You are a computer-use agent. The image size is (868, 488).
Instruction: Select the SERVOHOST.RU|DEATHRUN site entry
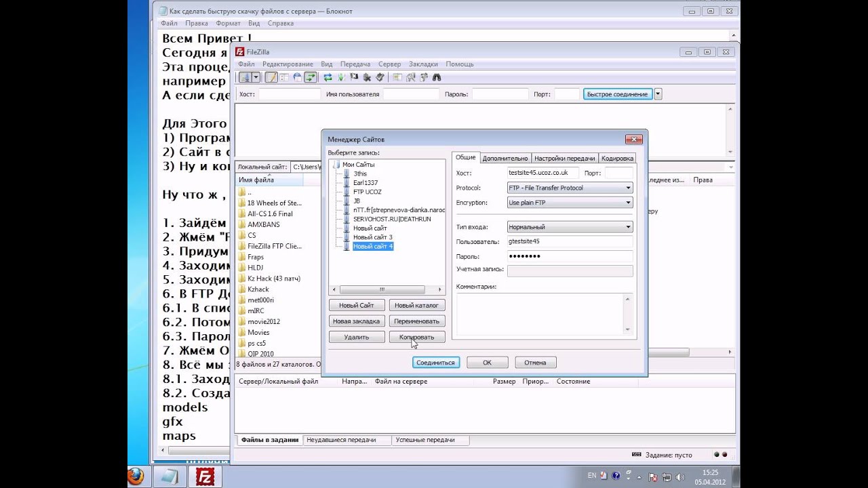coord(391,219)
